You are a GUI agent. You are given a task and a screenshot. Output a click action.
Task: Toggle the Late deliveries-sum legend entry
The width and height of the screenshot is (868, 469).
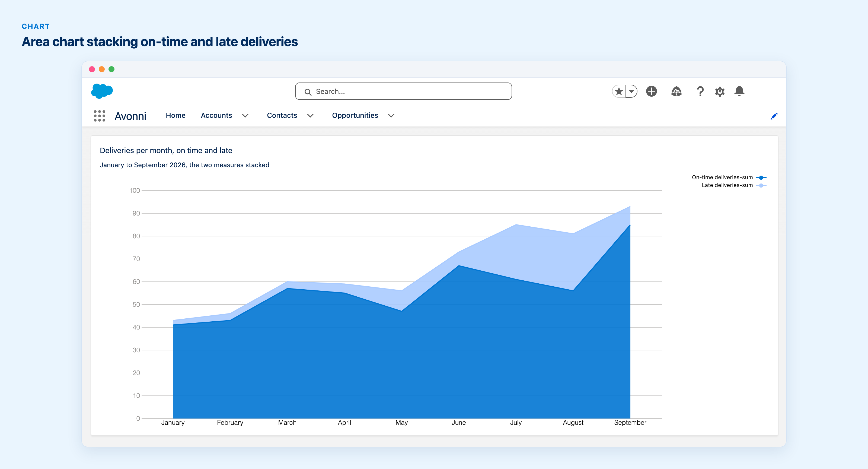pos(734,185)
